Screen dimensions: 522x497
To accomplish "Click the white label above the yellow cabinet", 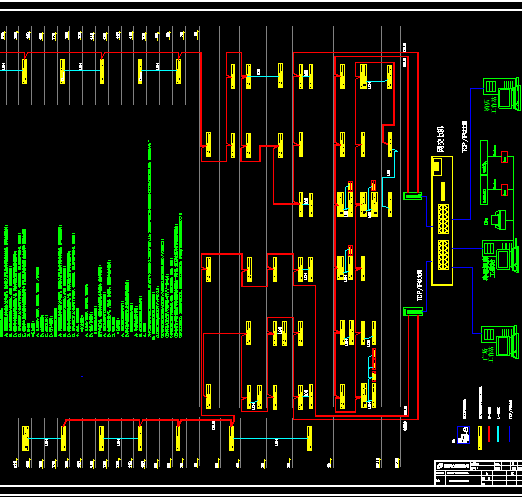I will (x=441, y=139).
